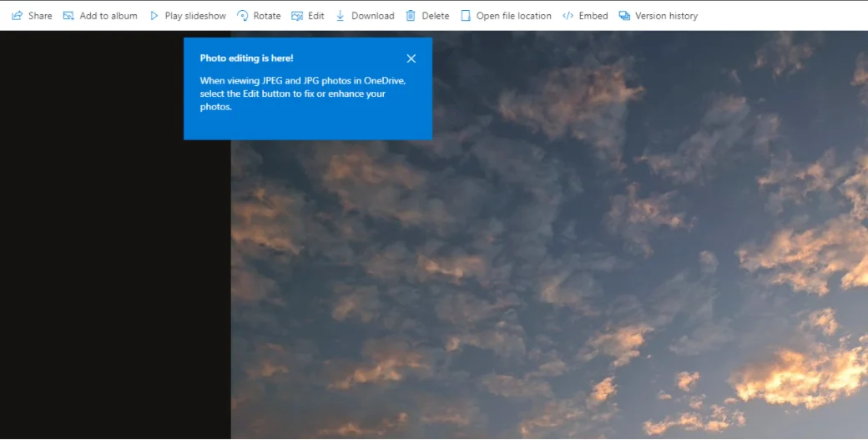The width and height of the screenshot is (868, 440).
Task: Click the Embed text label
Action: [x=593, y=16]
